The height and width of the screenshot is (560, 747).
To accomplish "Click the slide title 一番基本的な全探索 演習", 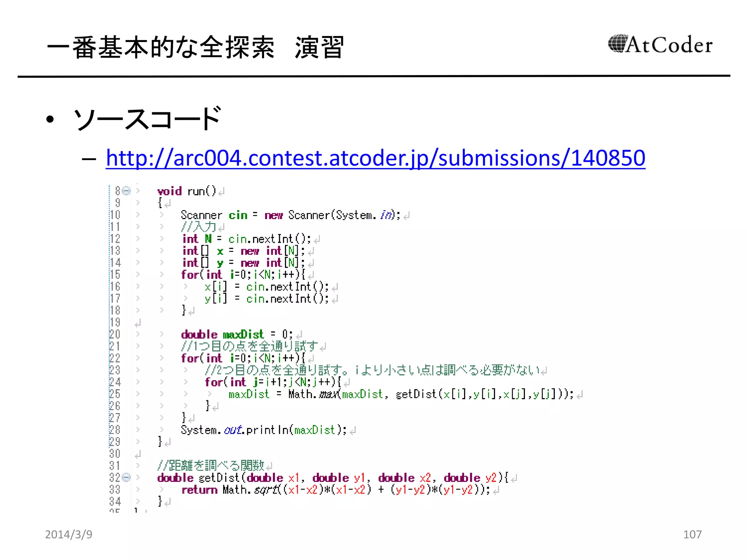I will (196, 47).
